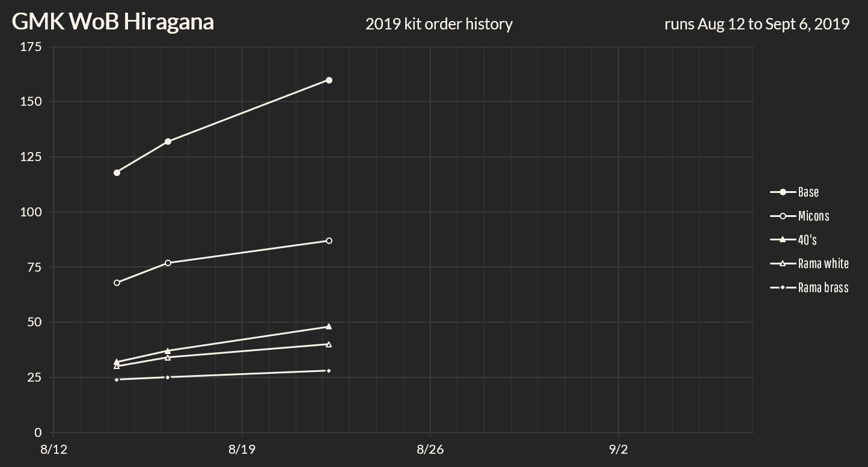The image size is (868, 467).
Task: Click the highest Base data point near 160
Action: [x=329, y=80]
